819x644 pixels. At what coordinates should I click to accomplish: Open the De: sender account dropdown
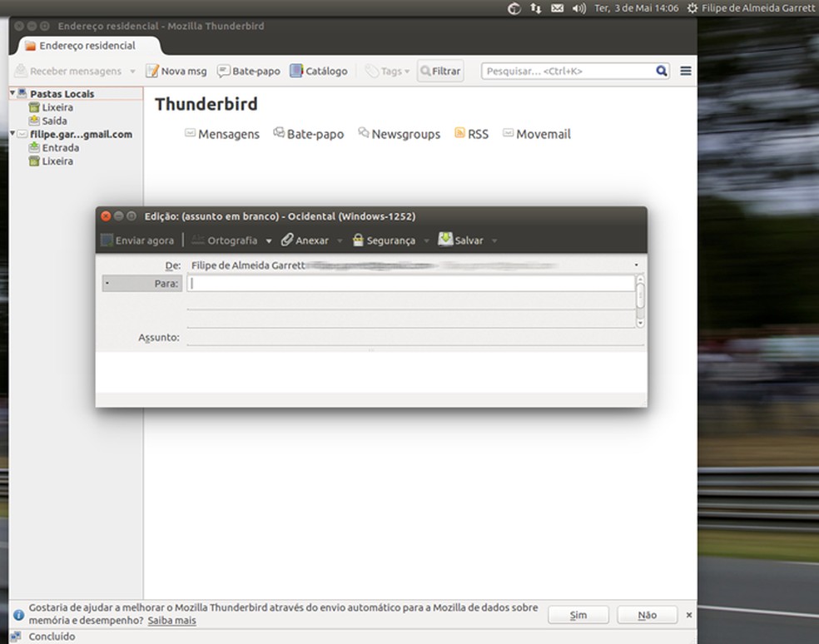pos(635,264)
